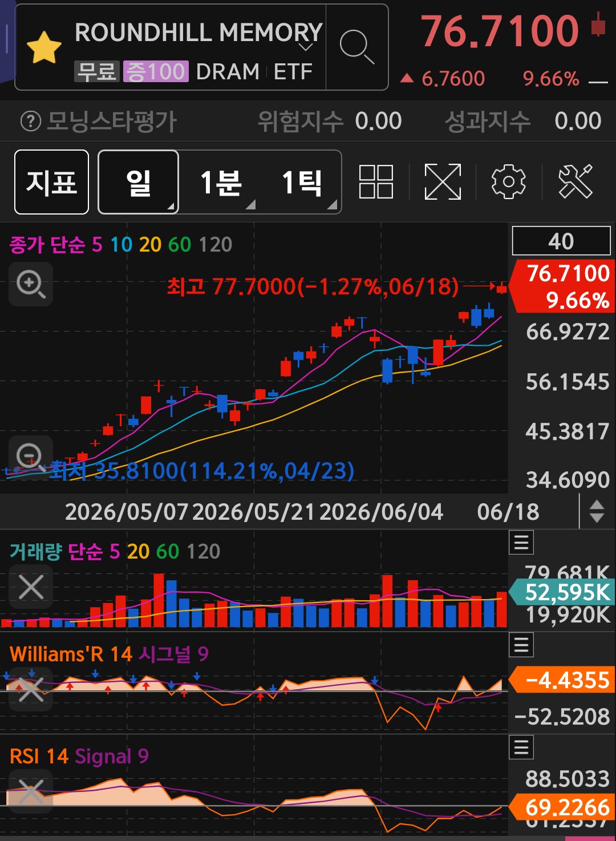Open the four-pane chart layout grid

point(376,182)
